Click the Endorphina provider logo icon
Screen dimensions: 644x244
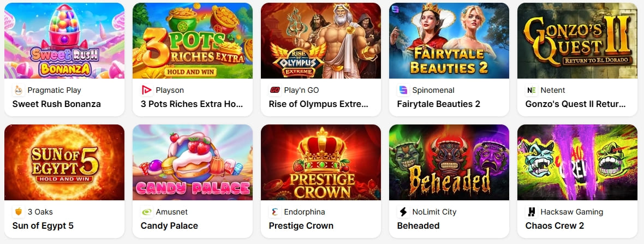[x=275, y=212]
